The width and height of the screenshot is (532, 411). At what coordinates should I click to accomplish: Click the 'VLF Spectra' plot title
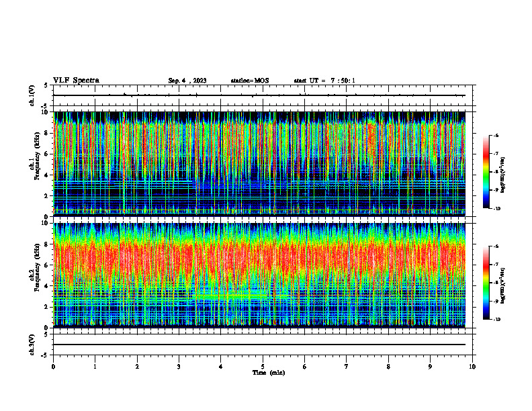[76, 81]
